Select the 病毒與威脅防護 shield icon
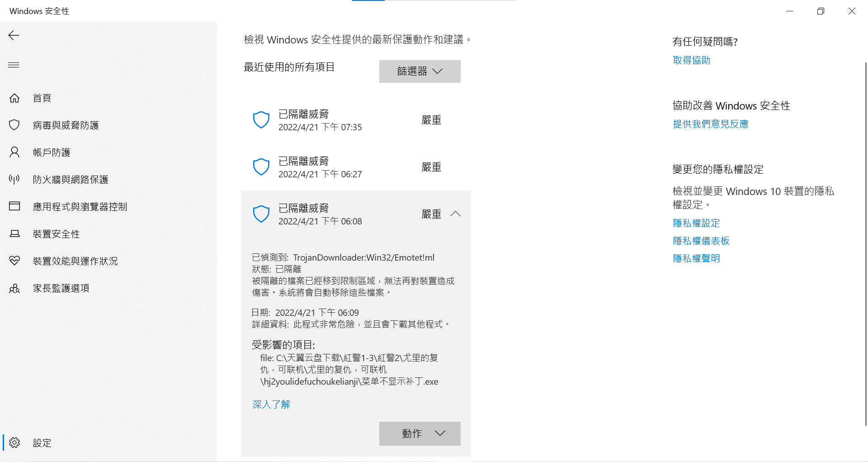 point(14,125)
